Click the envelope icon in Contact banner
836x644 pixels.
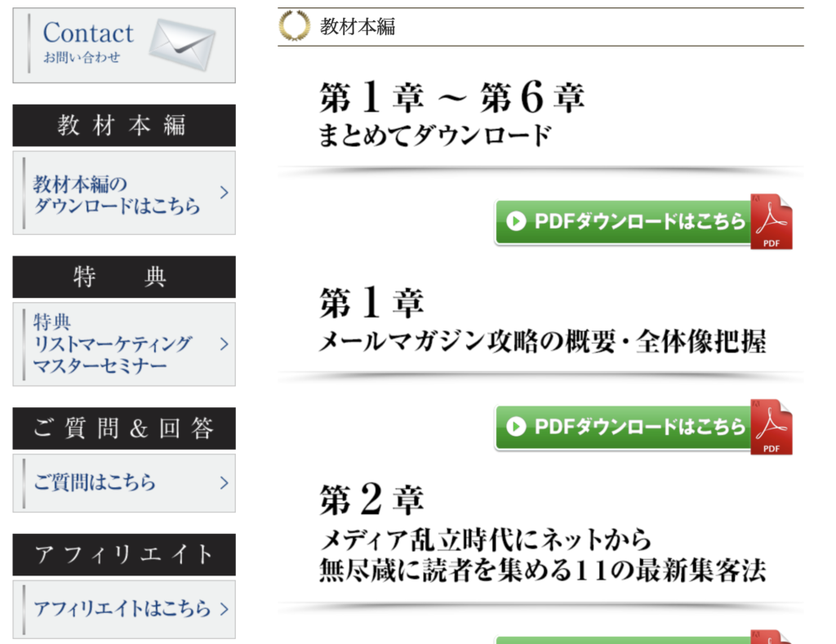(182, 44)
